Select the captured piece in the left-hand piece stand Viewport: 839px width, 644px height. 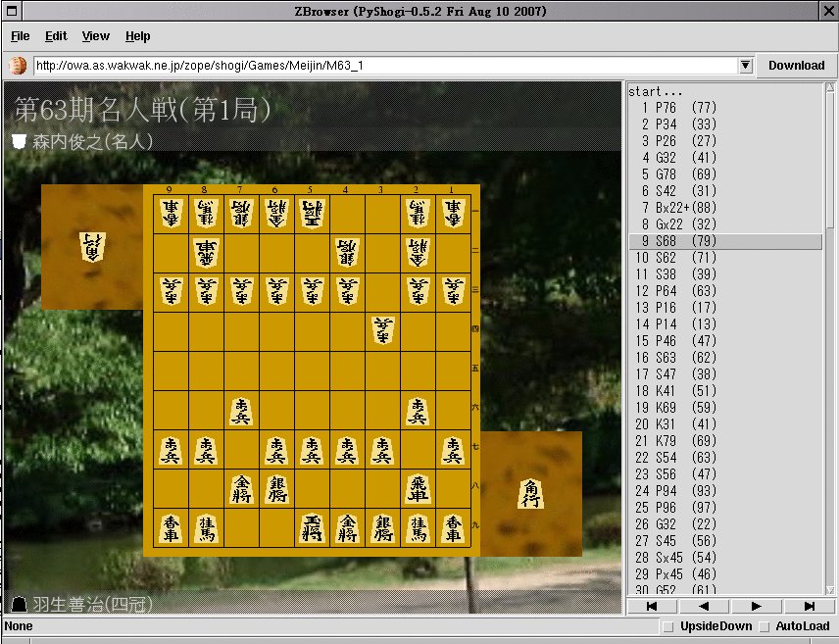(x=92, y=246)
